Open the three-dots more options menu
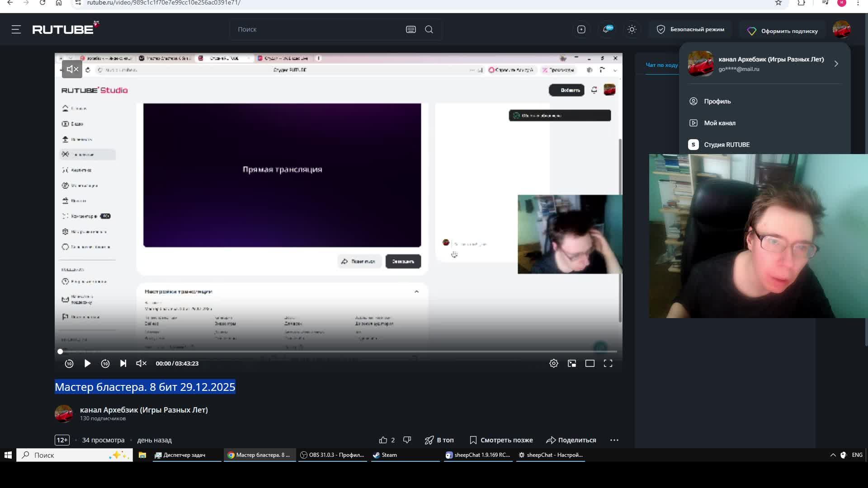 pos(614,440)
